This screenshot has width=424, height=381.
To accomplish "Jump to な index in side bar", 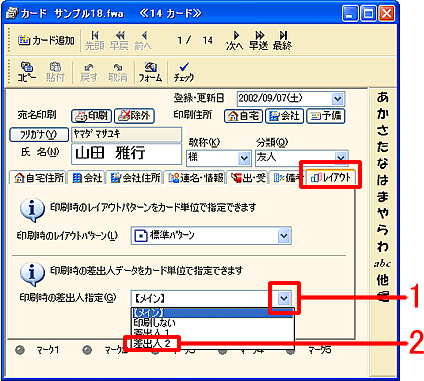I will tap(383, 163).
